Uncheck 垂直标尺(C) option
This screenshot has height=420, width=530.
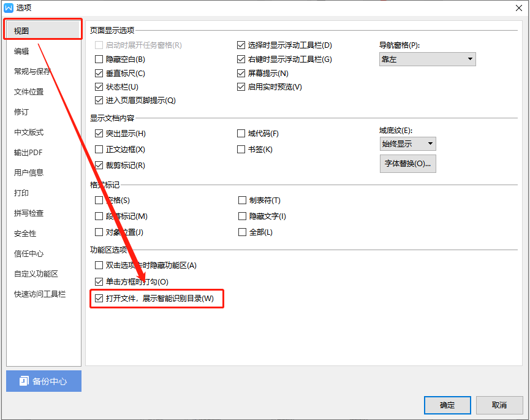(99, 74)
